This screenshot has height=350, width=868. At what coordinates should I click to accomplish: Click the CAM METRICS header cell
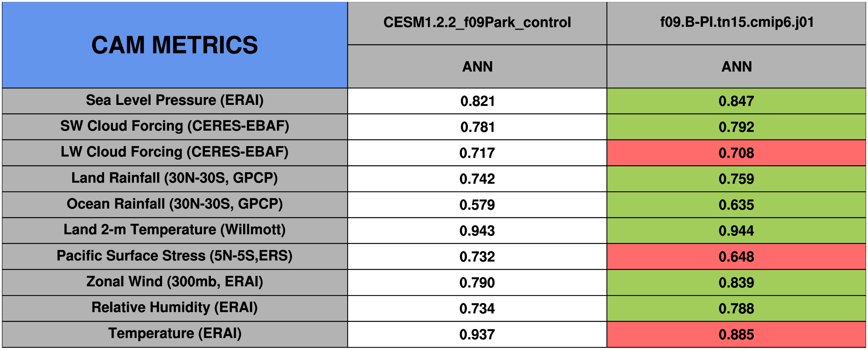coord(175,45)
